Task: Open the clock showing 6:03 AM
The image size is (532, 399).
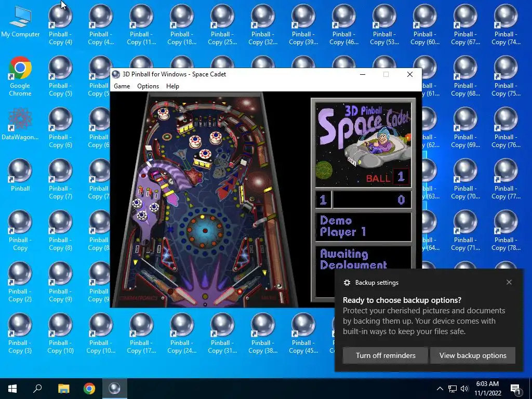Action: tap(487, 389)
